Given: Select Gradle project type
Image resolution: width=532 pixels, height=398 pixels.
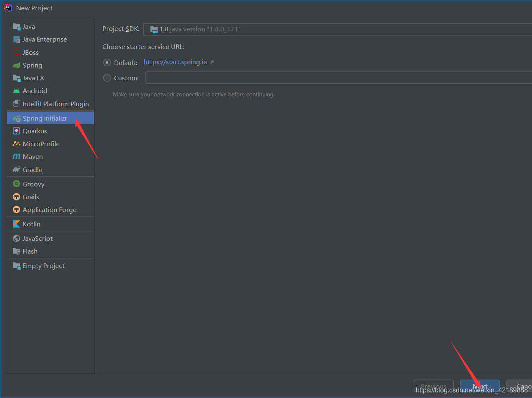Looking at the screenshot, I should tap(50, 170).
